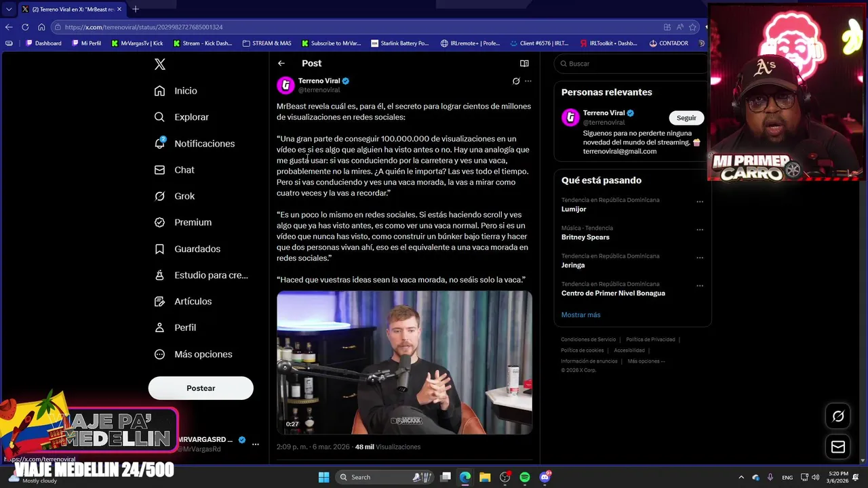Click browser home button

(x=41, y=27)
